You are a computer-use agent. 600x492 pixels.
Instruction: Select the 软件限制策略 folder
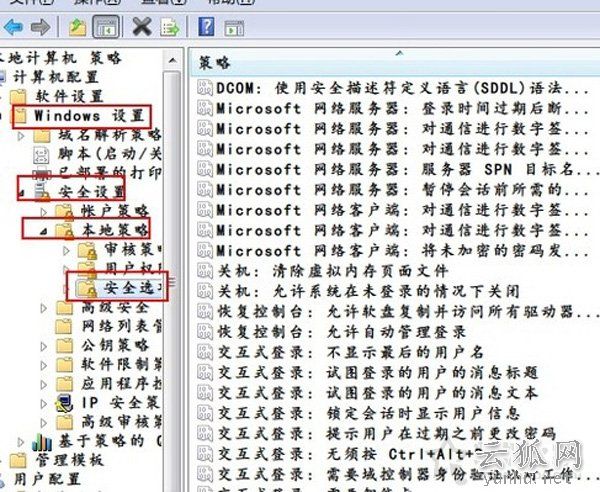(x=121, y=364)
